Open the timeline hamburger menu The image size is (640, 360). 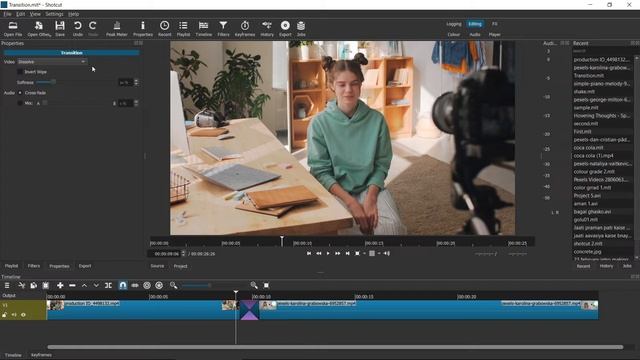coord(7,285)
